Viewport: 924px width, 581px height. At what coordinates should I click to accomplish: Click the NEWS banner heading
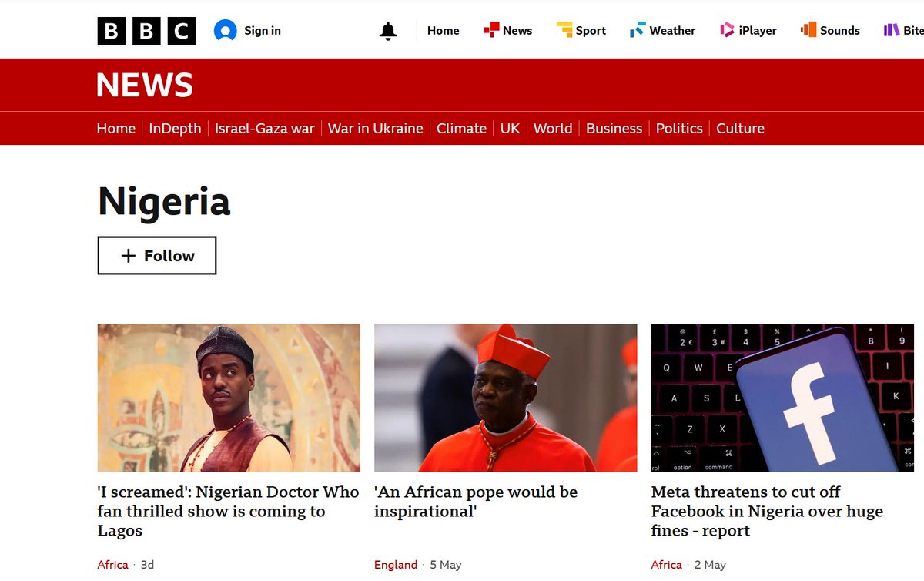[145, 85]
